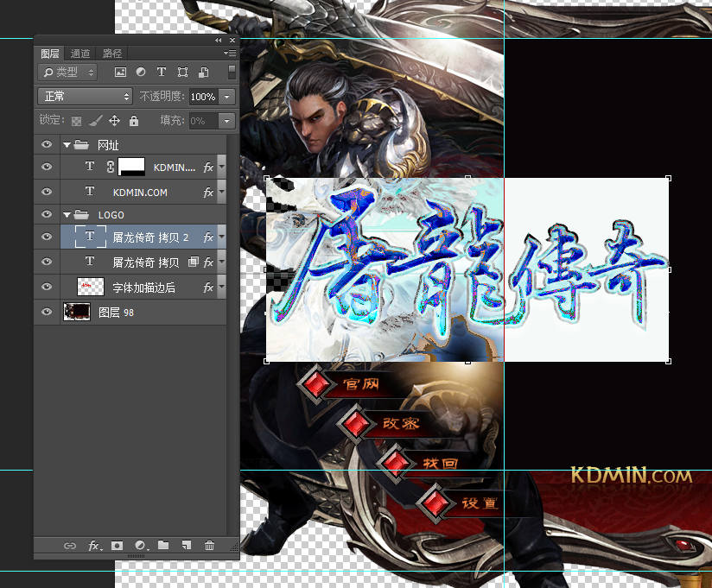The image size is (712, 588).
Task: Toggle the layer filtering switch
Action: (232, 72)
